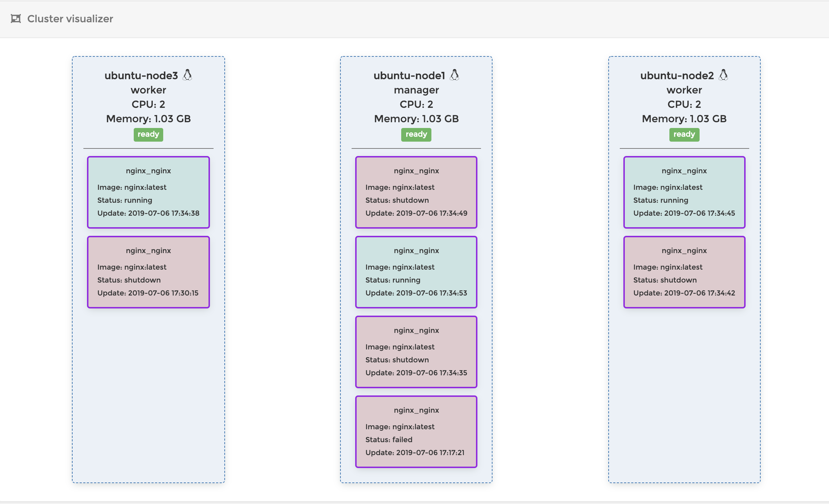829x504 pixels.
Task: Click the Cluster visualizer title text
Action: coord(70,19)
